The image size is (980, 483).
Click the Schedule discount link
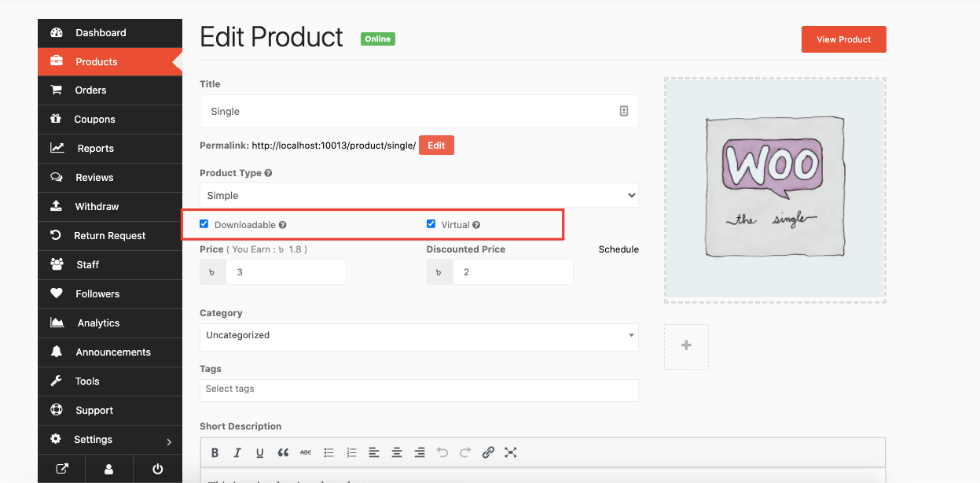click(618, 249)
